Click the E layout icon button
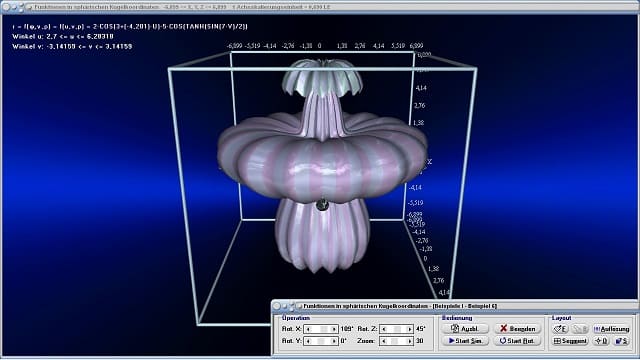Image resolution: width=640 pixels, height=360 pixels. pos(560,329)
